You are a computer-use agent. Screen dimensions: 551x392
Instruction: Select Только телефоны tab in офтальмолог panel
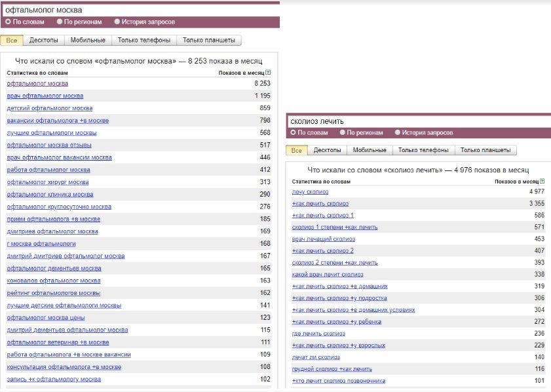[144, 40]
